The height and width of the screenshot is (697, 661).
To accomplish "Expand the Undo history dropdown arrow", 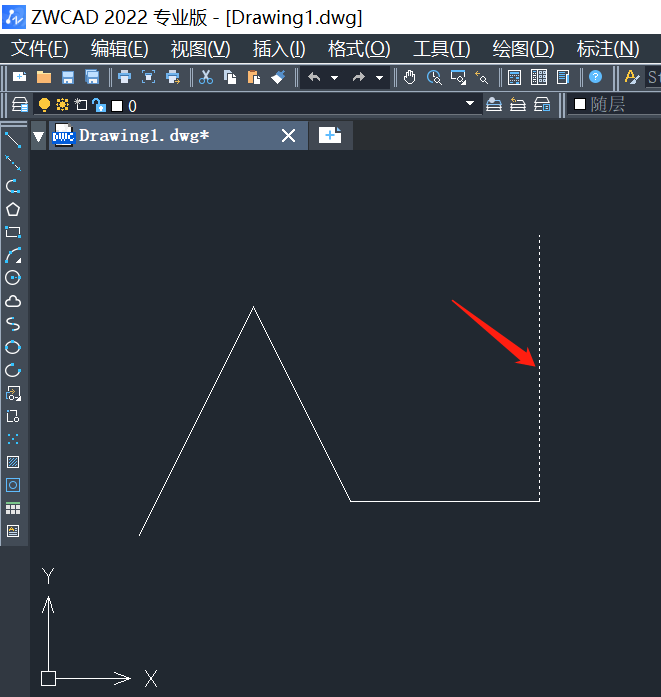I will pos(335,78).
